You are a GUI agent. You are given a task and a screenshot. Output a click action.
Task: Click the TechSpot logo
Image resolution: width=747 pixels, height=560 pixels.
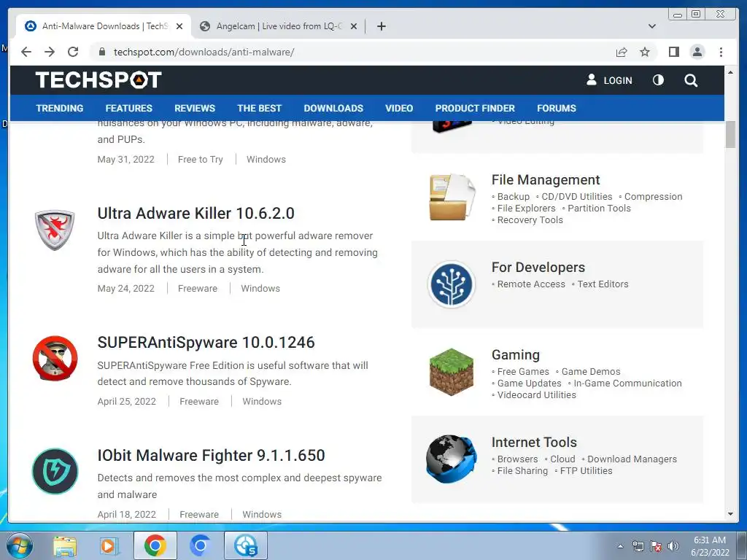click(x=98, y=80)
